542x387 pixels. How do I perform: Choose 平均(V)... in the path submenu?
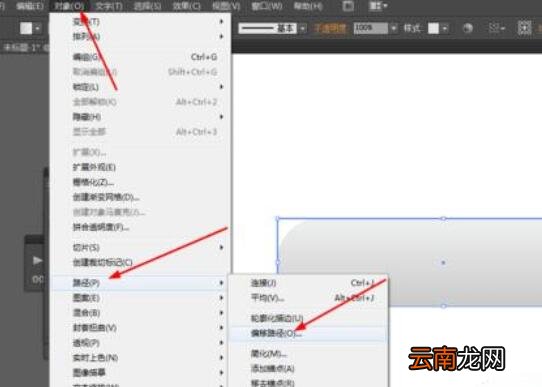coord(308,298)
